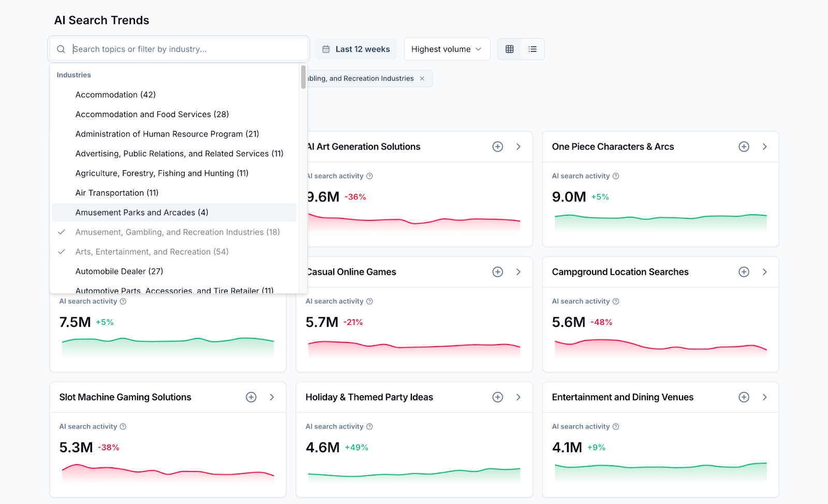Switch to list view layout
Viewport: 828px width, 504px height.
pyautogui.click(x=533, y=49)
